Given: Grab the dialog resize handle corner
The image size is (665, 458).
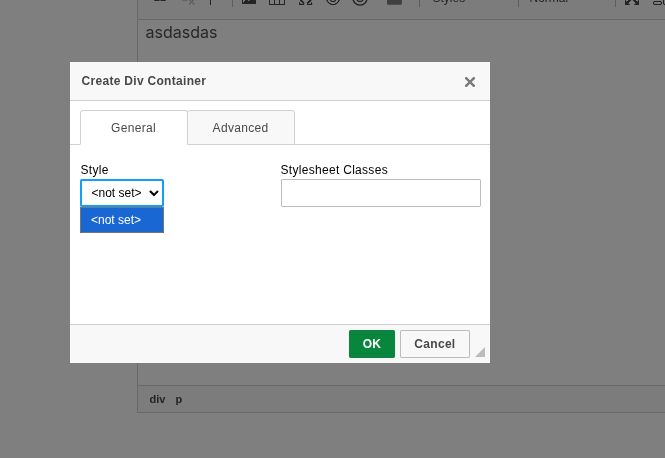Looking at the screenshot, I should [x=480, y=352].
